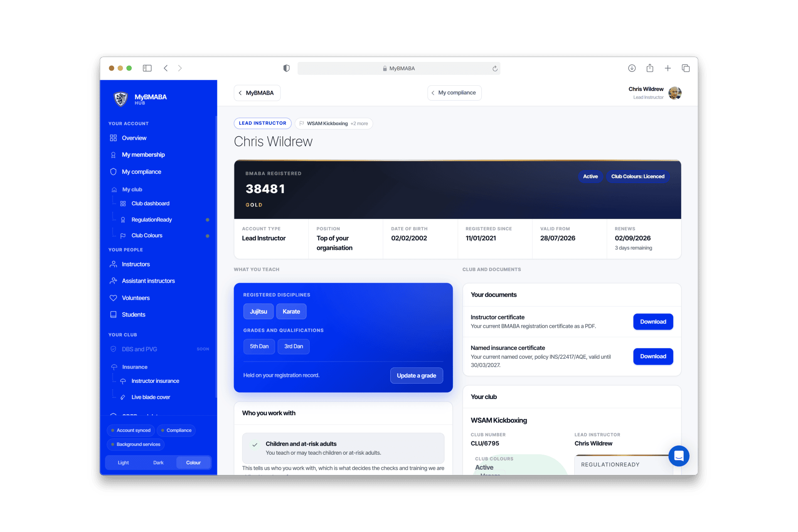Download the Named insurance certificate
Viewport: 798px width, 532px height.
click(x=653, y=357)
